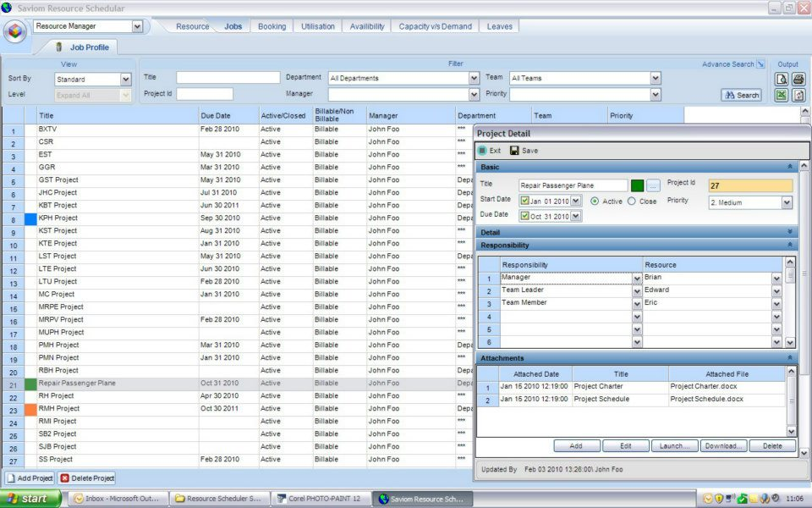Open Inbox - Microsoft Outlook taskbar item
This screenshot has height=508, width=812.
click(118, 499)
